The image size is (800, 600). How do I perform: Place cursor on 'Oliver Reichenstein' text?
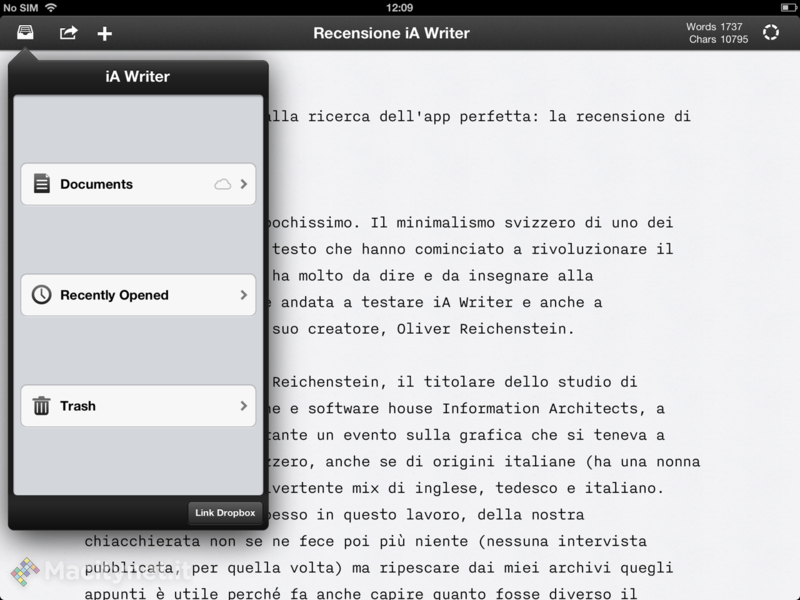pos(481,329)
